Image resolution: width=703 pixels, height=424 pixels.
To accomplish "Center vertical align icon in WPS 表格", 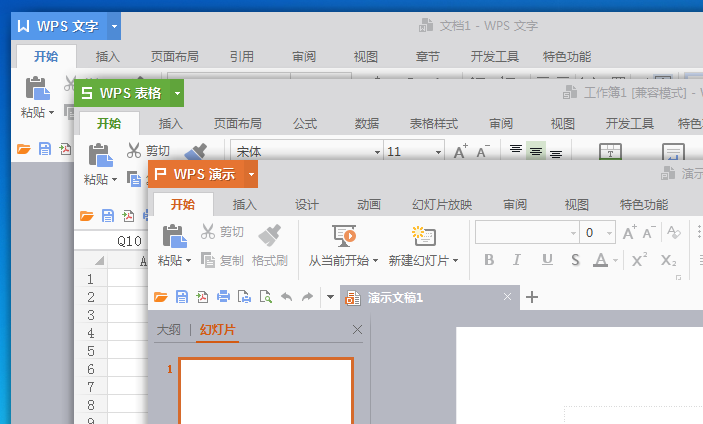I will [535, 152].
